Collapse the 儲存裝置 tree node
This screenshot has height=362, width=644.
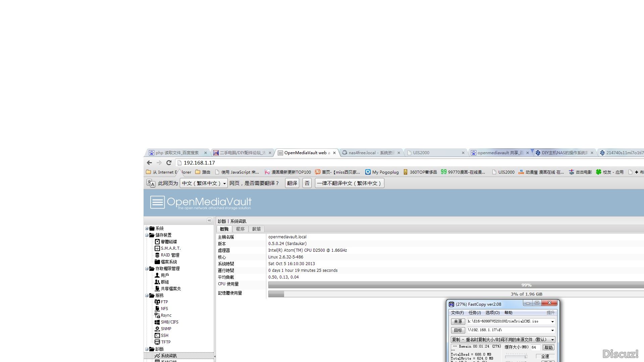click(147, 235)
